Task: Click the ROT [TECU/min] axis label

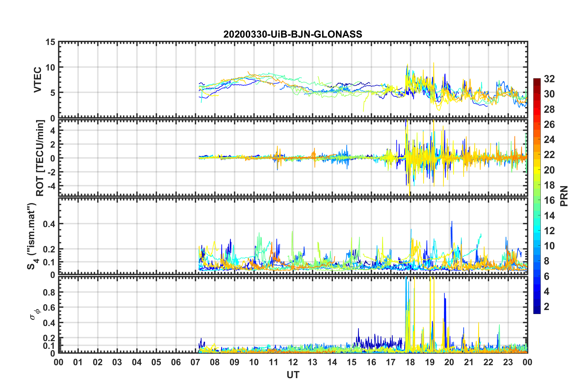Action: (40, 158)
